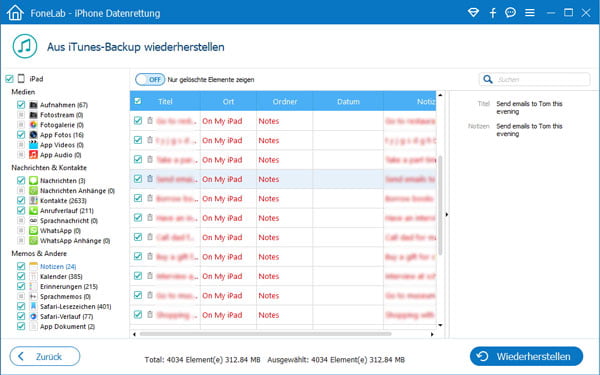The height and width of the screenshot is (375, 600).
Task: Select the Anrufverlauf phone icon
Action: (x=33, y=210)
